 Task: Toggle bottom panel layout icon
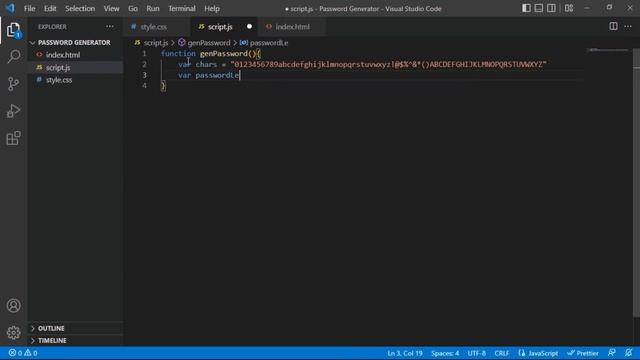539,8
